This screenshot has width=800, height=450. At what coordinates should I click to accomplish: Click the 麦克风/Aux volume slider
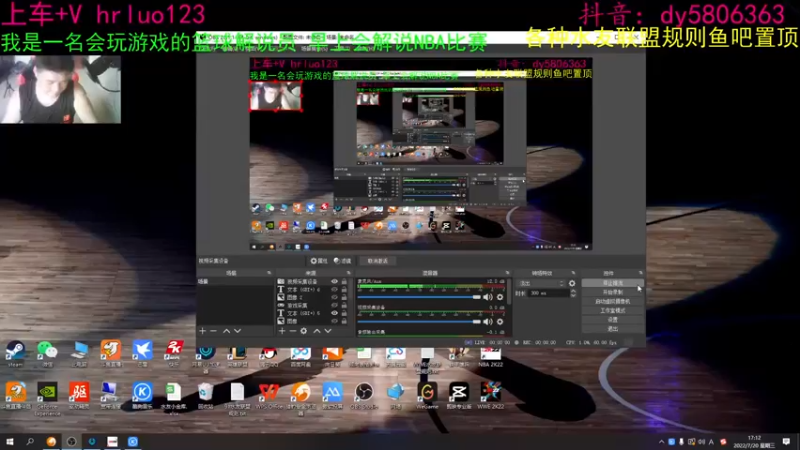(419, 297)
